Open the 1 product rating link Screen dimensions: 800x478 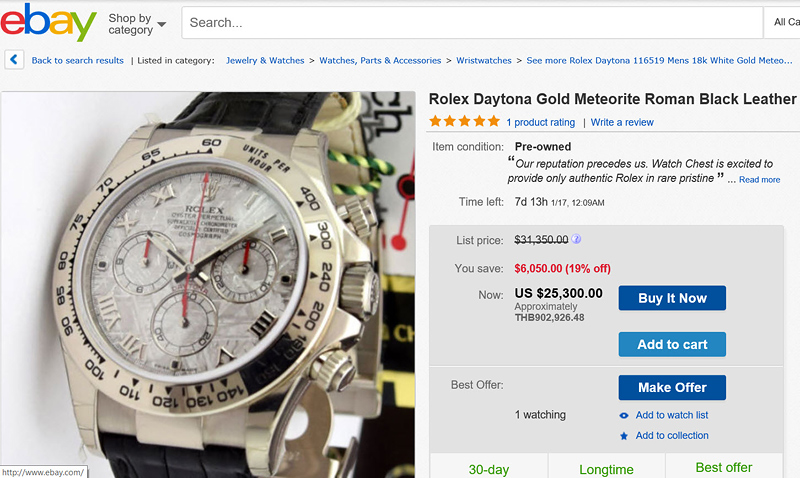click(x=540, y=123)
